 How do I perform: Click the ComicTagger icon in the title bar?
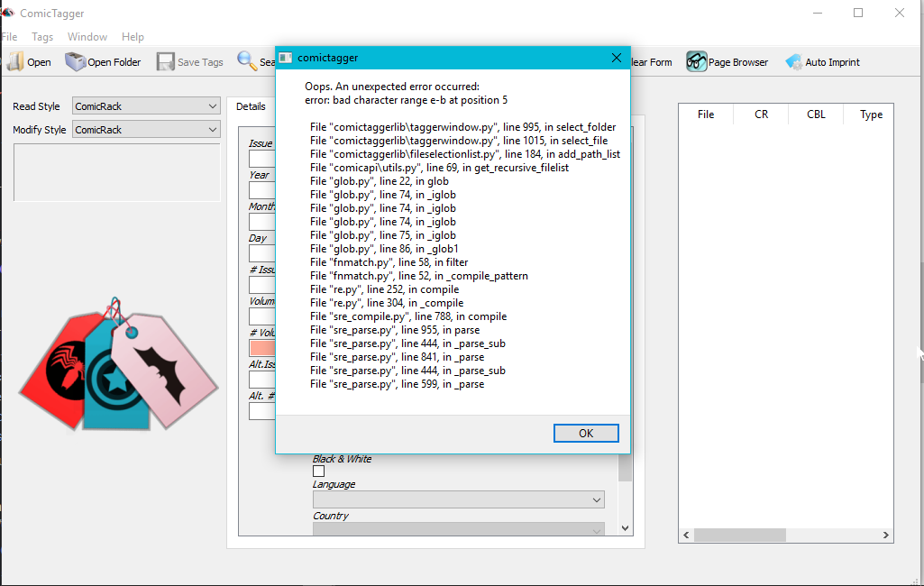coord(9,13)
